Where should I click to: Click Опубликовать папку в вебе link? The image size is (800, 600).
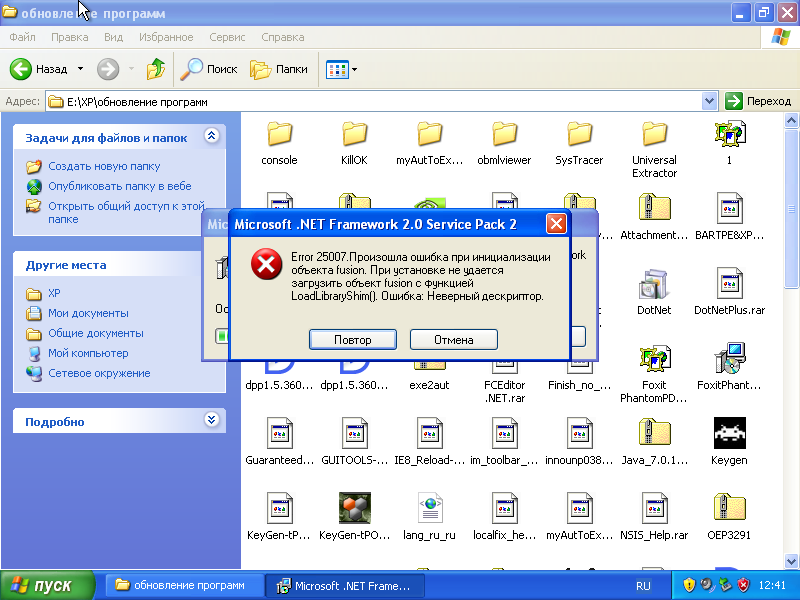tap(120, 186)
